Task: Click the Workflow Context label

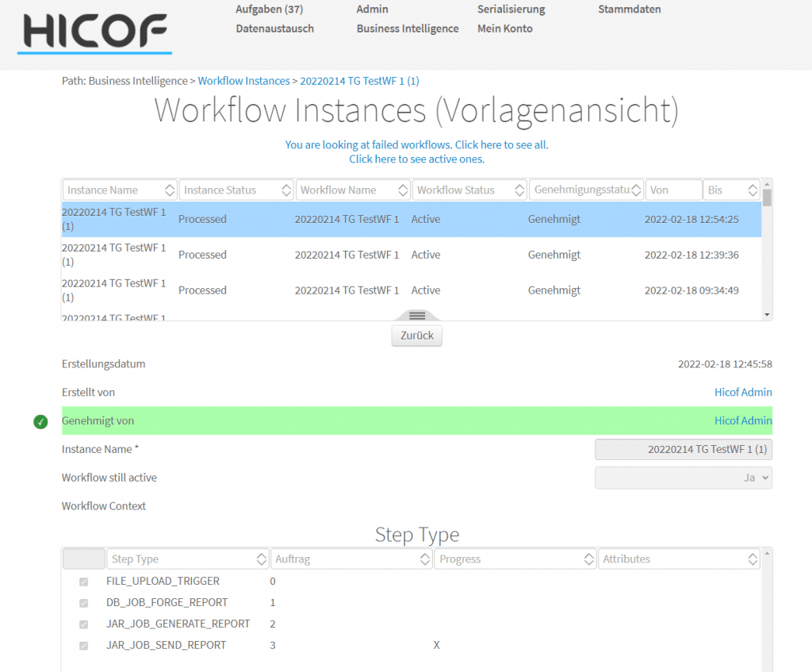Action: coord(104,506)
